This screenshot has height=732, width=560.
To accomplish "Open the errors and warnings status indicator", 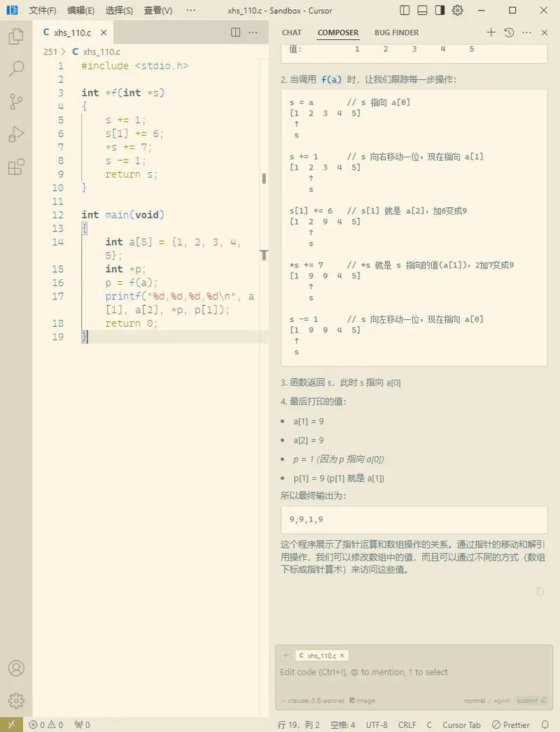I will tap(45, 725).
